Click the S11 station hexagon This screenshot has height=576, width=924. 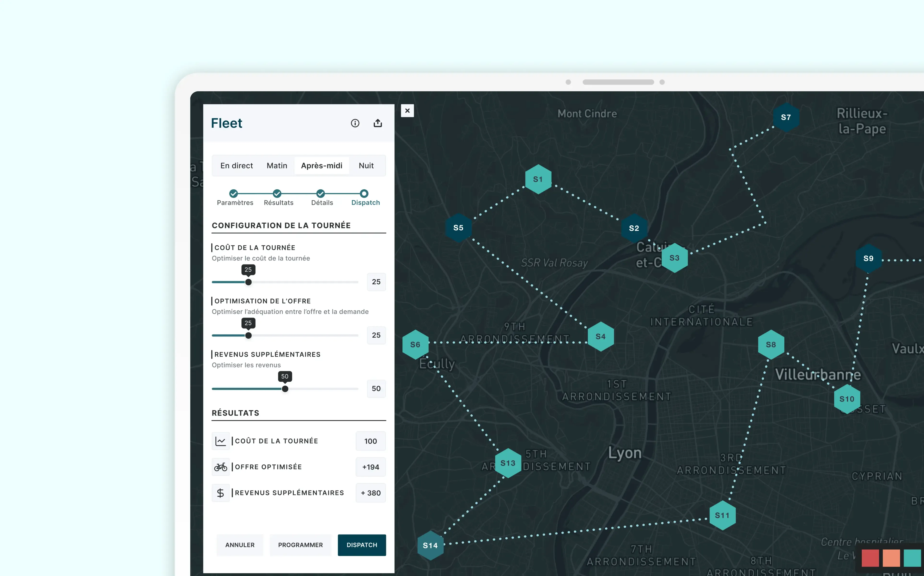722,515
